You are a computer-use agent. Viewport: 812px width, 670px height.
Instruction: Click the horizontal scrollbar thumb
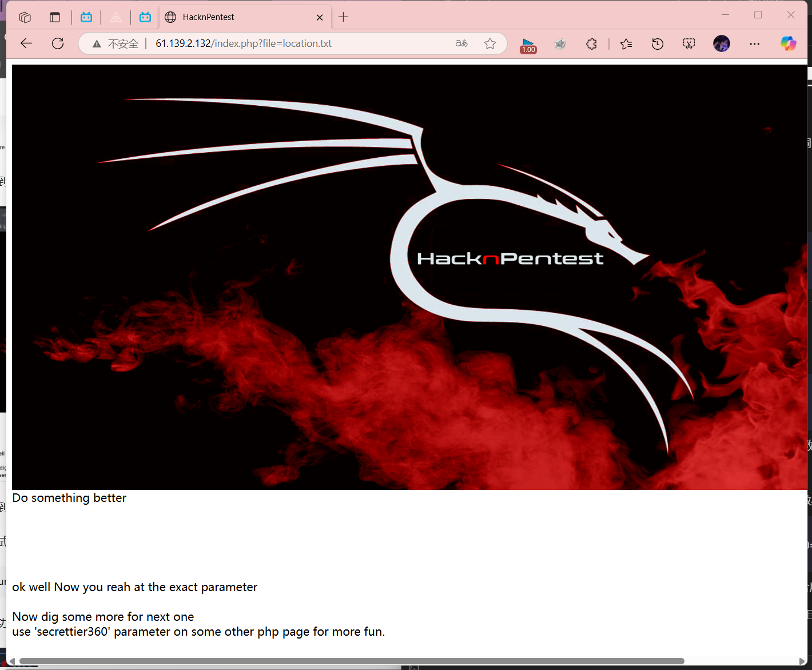352,661
